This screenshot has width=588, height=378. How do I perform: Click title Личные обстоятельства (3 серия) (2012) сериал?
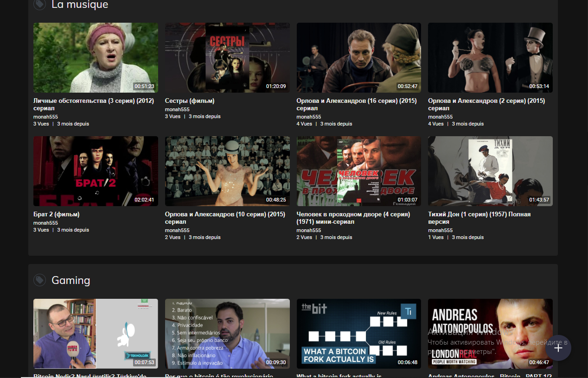pyautogui.click(x=94, y=104)
